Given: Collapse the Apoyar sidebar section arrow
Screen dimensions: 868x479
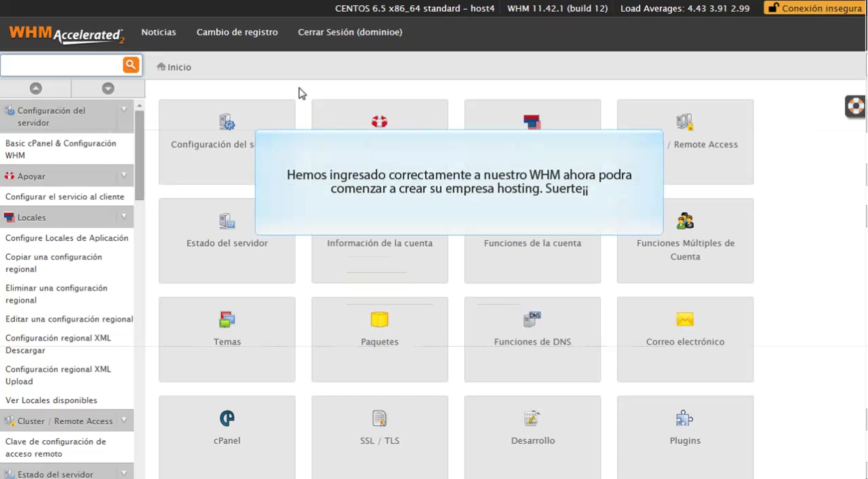Looking at the screenshot, I should click(124, 175).
